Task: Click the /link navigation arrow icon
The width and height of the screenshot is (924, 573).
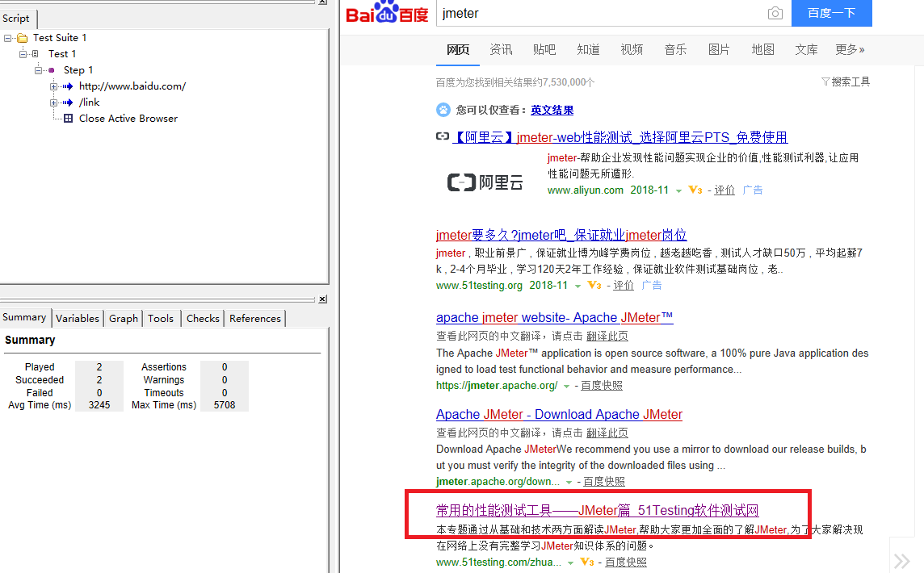Action: (x=68, y=102)
